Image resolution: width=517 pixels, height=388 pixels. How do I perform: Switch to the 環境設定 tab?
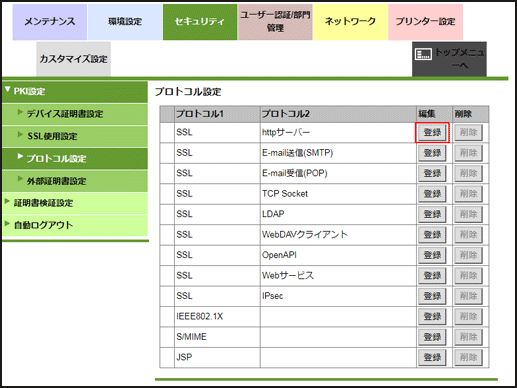[x=125, y=22]
